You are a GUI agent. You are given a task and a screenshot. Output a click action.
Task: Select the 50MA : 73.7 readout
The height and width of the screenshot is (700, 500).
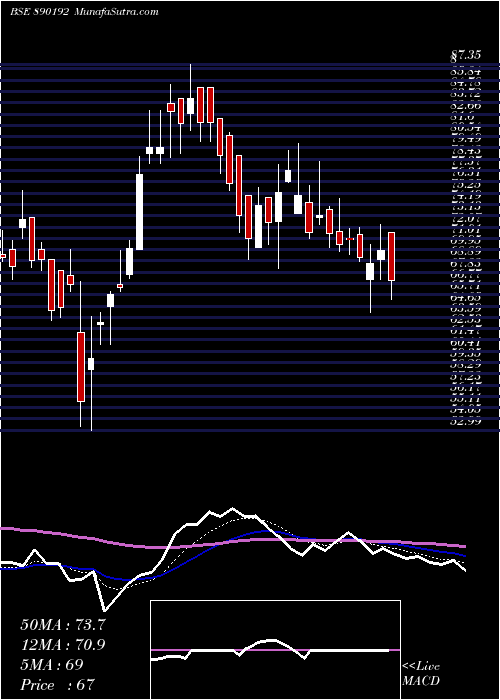[62, 625]
